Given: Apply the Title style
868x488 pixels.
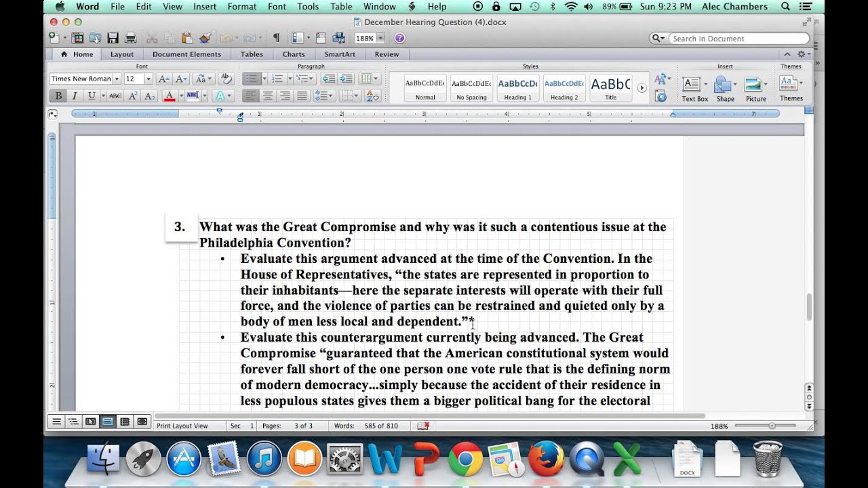Looking at the screenshot, I should pos(610,88).
